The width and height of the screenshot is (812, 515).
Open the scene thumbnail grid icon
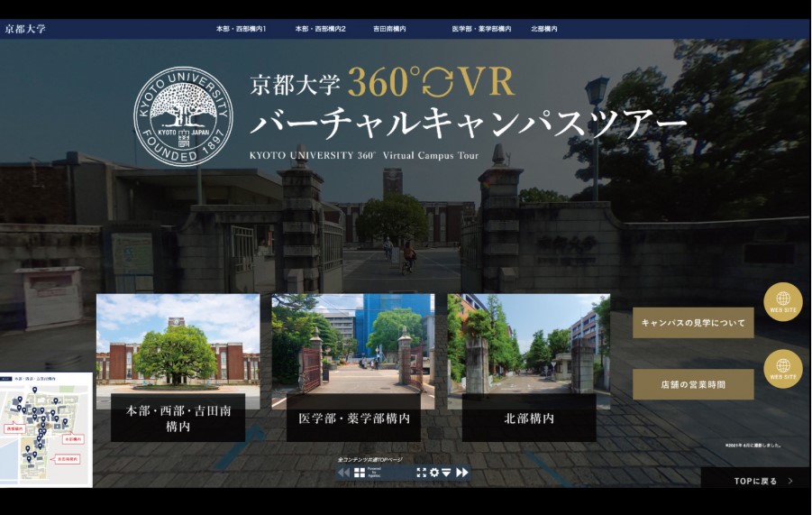[x=360, y=473]
